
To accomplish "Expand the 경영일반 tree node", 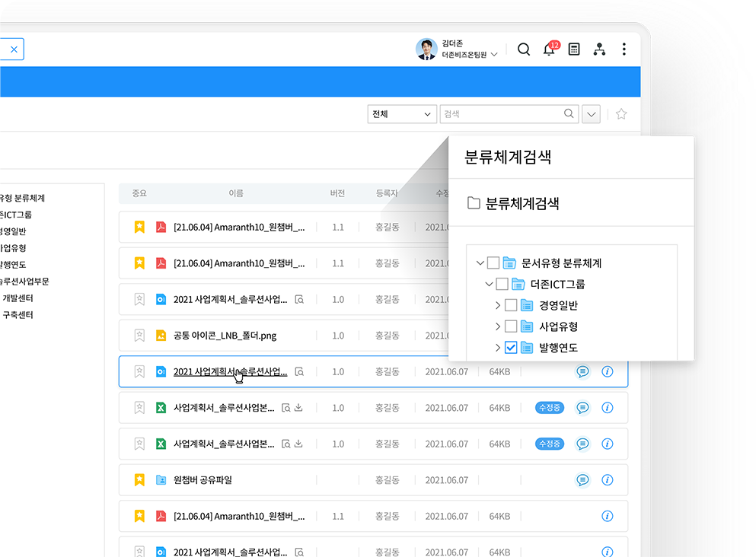I will coord(498,305).
